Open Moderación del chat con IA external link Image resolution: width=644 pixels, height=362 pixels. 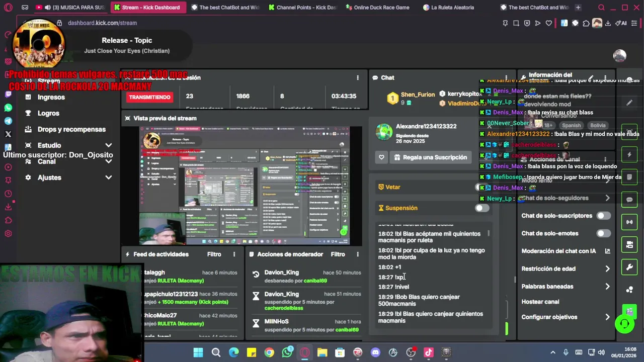[x=607, y=251]
